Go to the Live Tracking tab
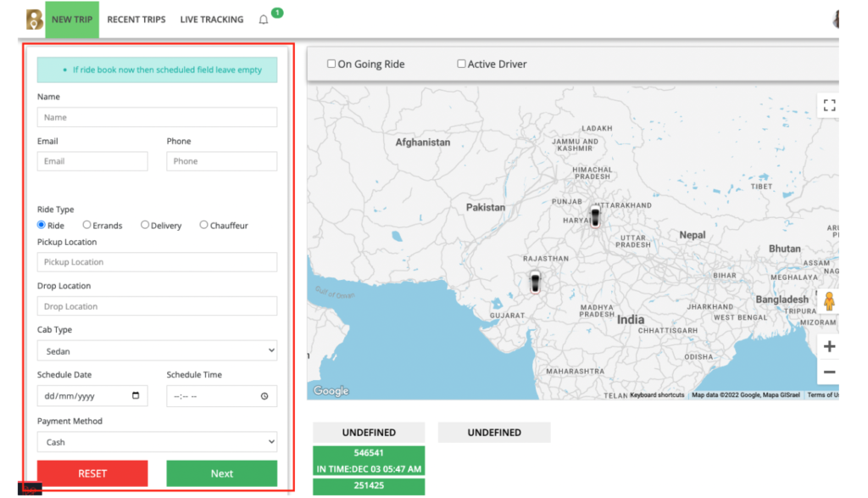Image resolution: width=868 pixels, height=498 pixels. 211,20
